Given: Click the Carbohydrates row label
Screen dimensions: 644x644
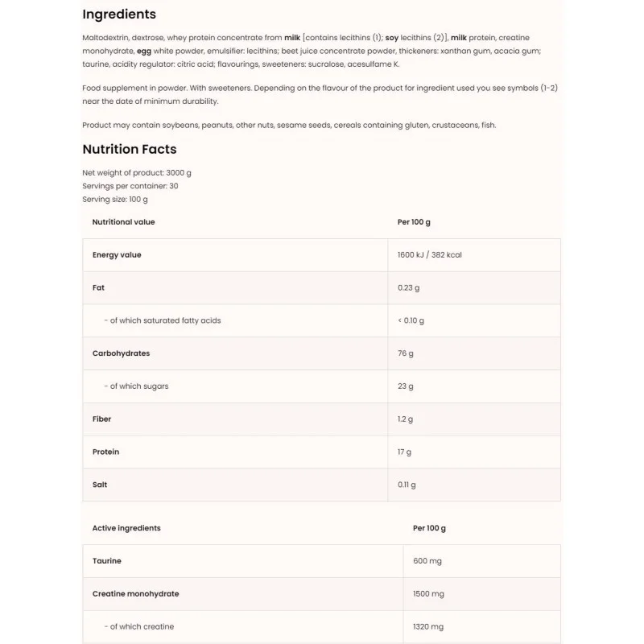Looking at the screenshot, I should 121,353.
